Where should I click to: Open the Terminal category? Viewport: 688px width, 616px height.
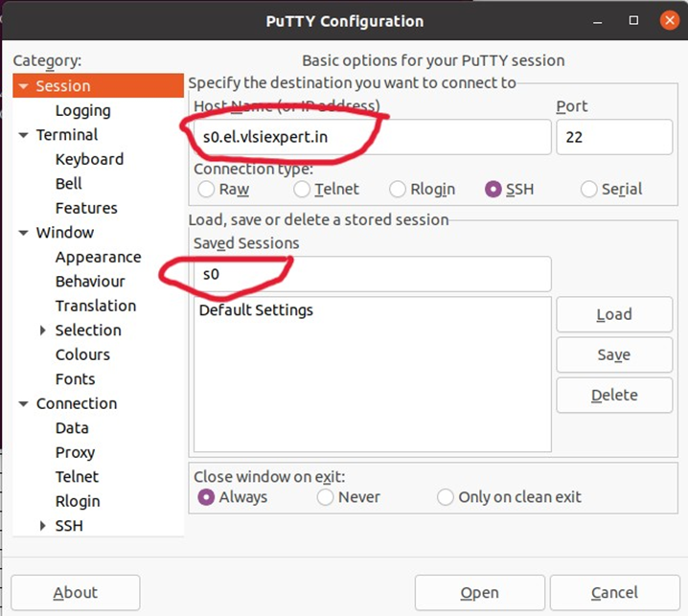[x=67, y=135]
